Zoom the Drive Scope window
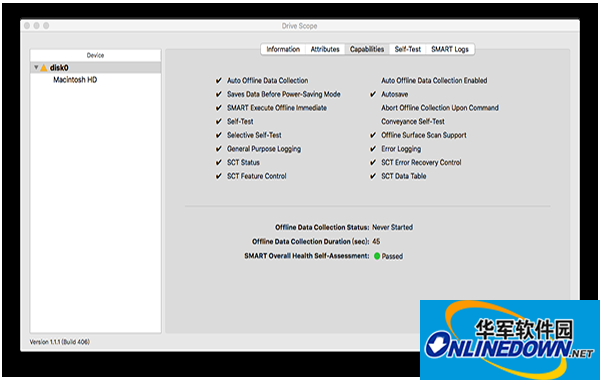 [46, 26]
